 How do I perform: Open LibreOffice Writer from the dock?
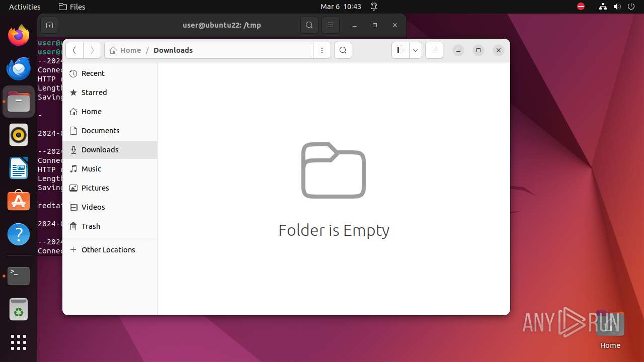pyautogui.click(x=19, y=168)
